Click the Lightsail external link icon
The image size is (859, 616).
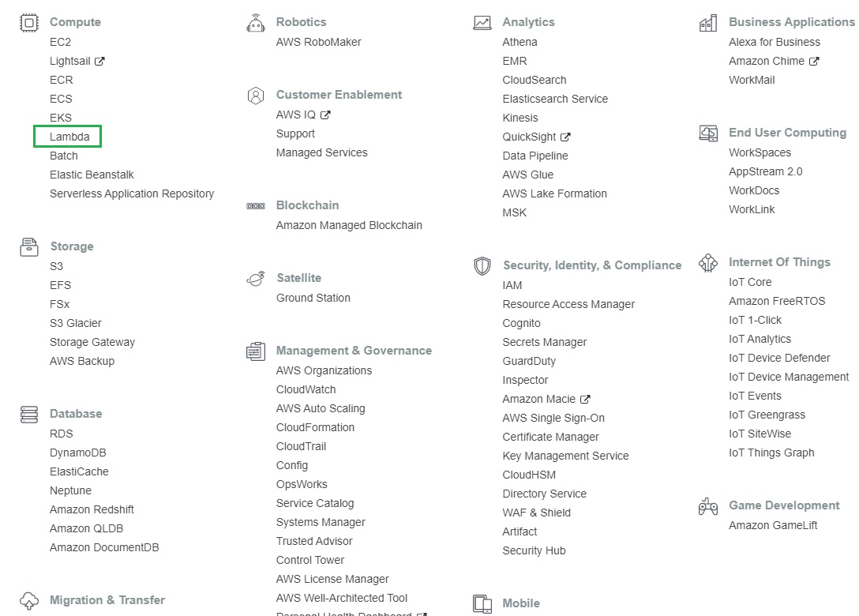pos(99,61)
